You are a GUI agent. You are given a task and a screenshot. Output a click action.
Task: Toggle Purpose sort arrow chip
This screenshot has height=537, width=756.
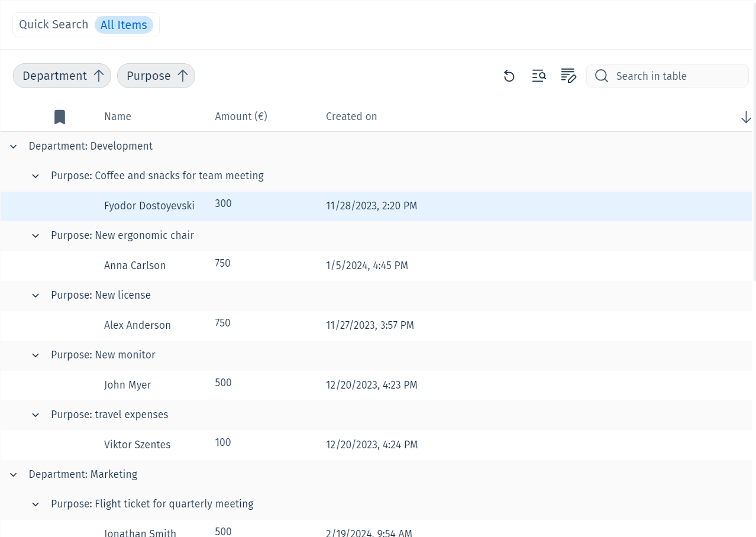point(156,76)
